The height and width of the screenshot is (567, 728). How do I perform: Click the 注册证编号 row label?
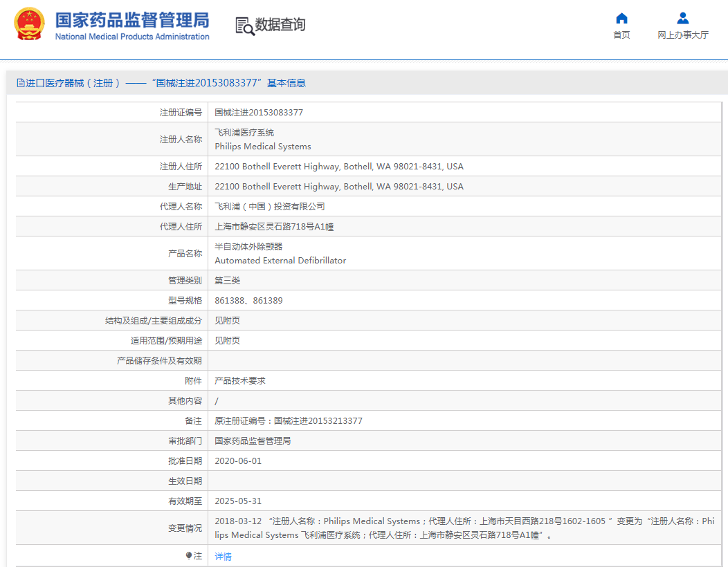181,112
